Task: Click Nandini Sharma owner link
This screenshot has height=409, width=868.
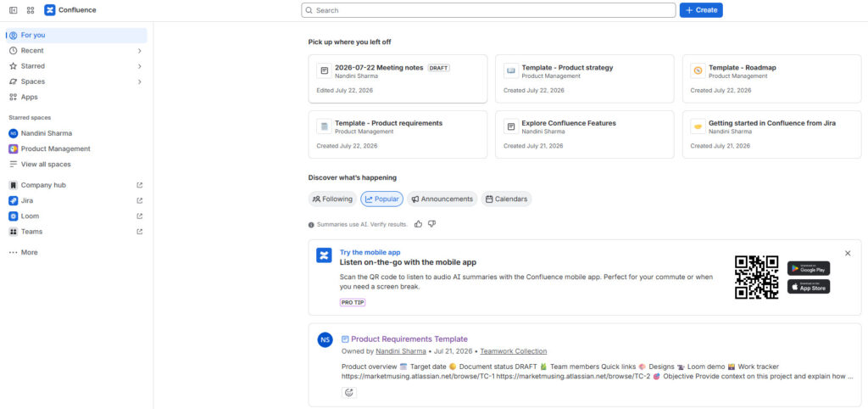Action: coord(401,351)
